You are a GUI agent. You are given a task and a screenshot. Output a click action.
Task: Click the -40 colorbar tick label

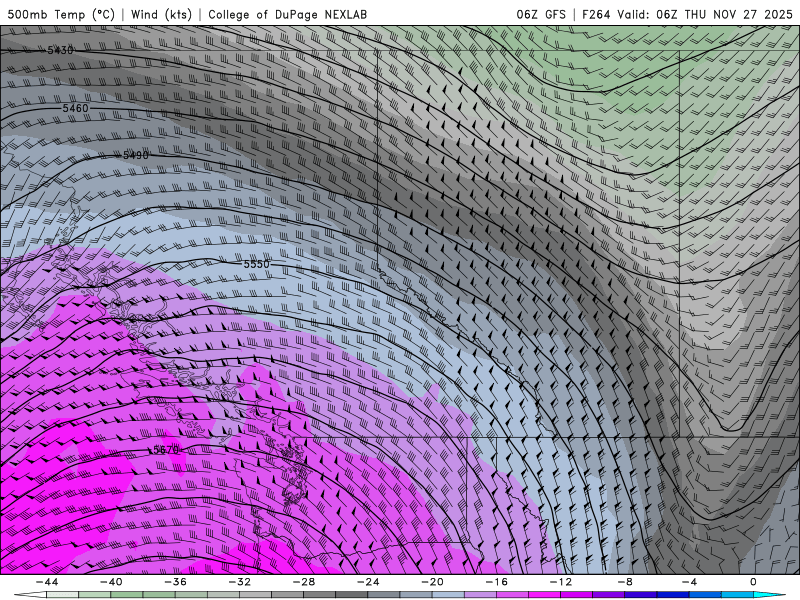[x=111, y=582]
